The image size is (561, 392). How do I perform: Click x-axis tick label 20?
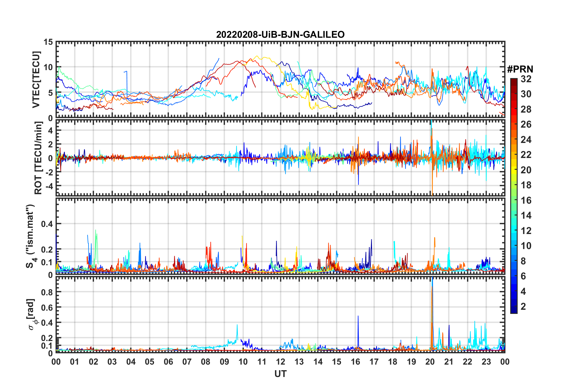430,362
